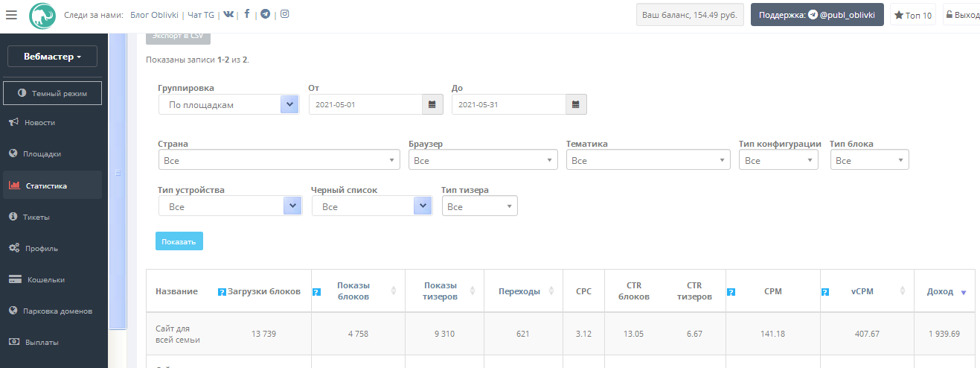Open the VK social network icon
The image size is (980, 368).
(x=228, y=14)
